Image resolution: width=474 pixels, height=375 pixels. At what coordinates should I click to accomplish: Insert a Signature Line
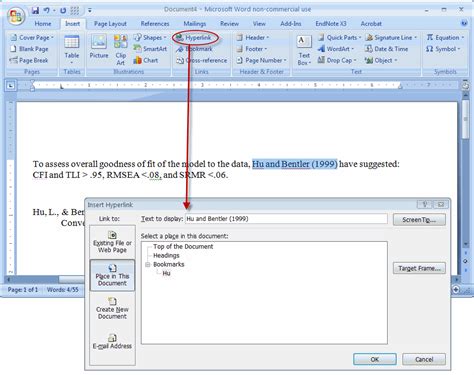pos(391,38)
